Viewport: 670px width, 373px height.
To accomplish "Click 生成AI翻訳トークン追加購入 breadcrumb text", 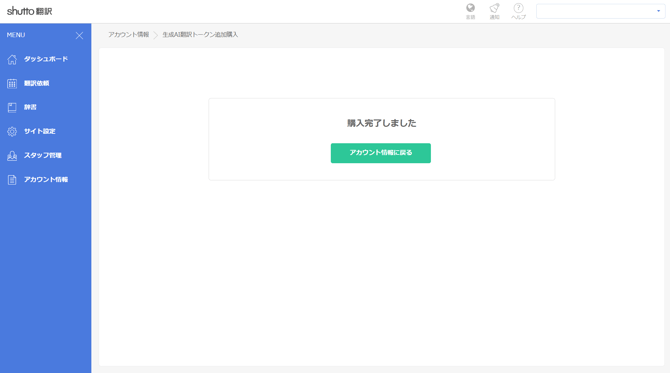I will pyautogui.click(x=200, y=35).
